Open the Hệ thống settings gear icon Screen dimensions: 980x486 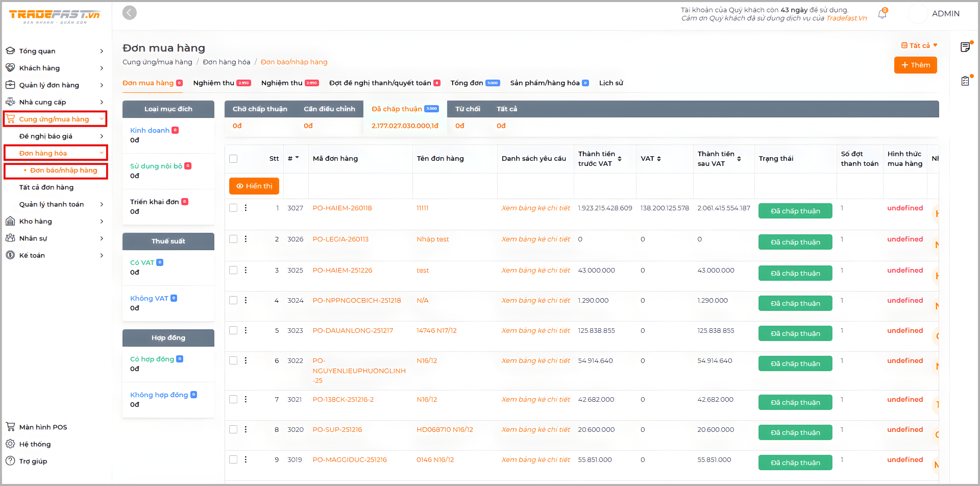click(10, 444)
